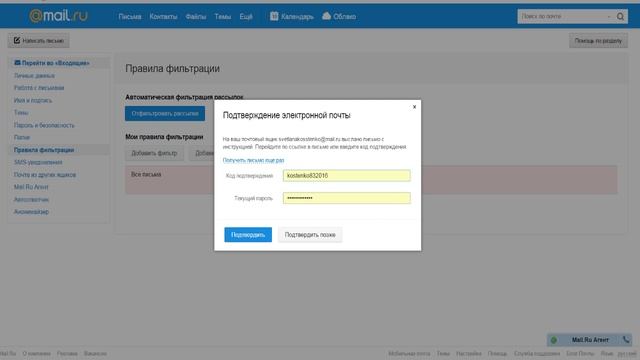Click Настройки footer link
Viewport: 640px width, 360px height.
(469, 353)
